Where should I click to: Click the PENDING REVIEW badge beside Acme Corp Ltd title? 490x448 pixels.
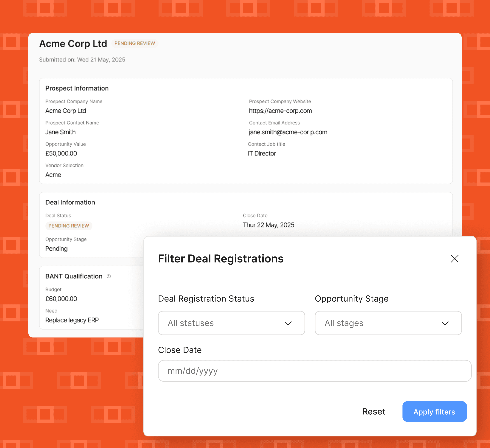[x=135, y=43]
